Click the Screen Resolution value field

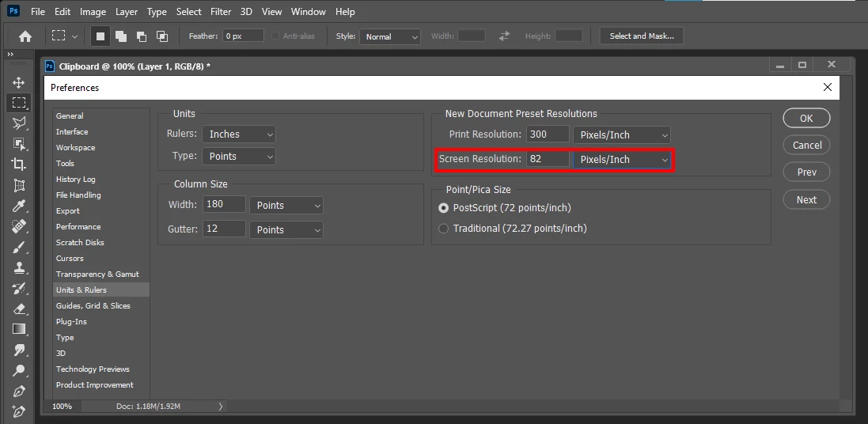[x=548, y=160]
